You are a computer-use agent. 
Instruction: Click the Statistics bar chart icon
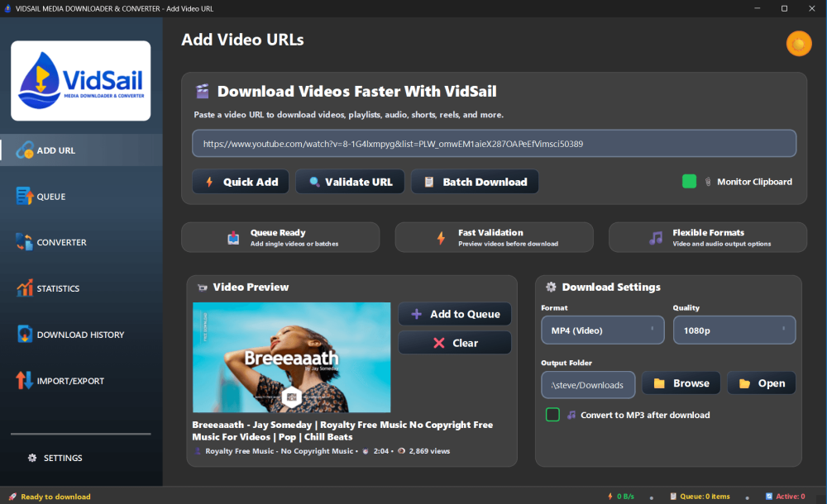coord(24,288)
